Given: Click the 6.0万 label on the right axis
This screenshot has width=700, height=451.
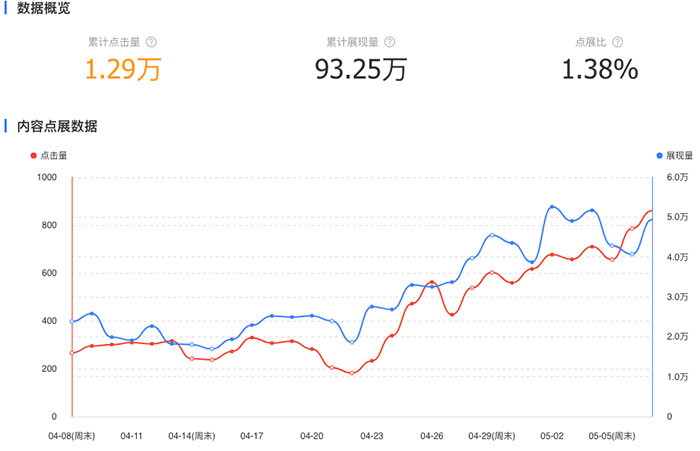Looking at the screenshot, I should pyautogui.click(x=677, y=177).
